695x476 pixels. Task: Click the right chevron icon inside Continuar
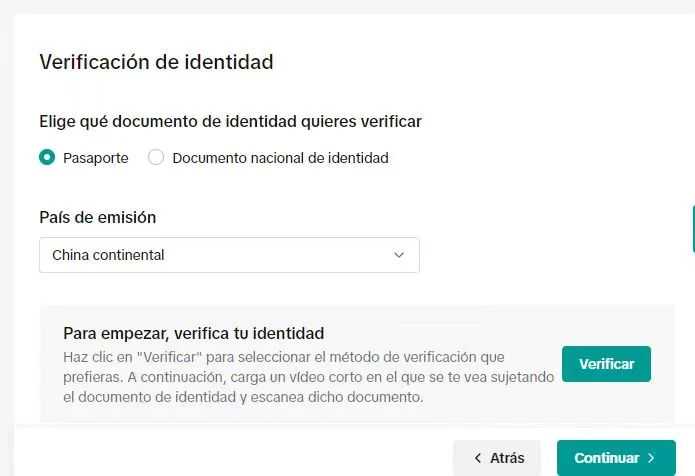652,458
